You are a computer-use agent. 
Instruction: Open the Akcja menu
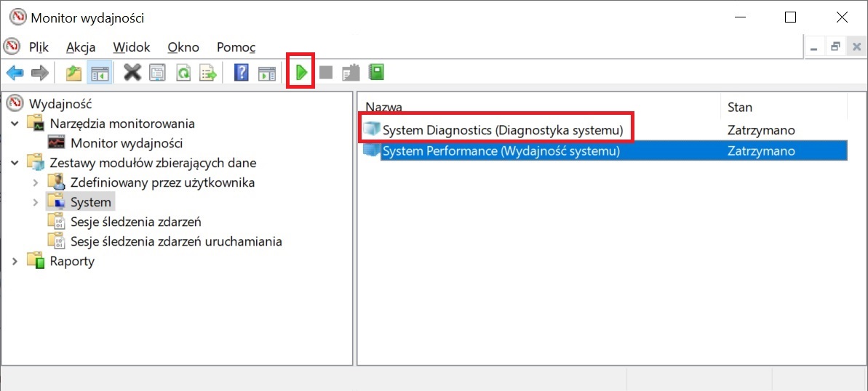coord(81,47)
